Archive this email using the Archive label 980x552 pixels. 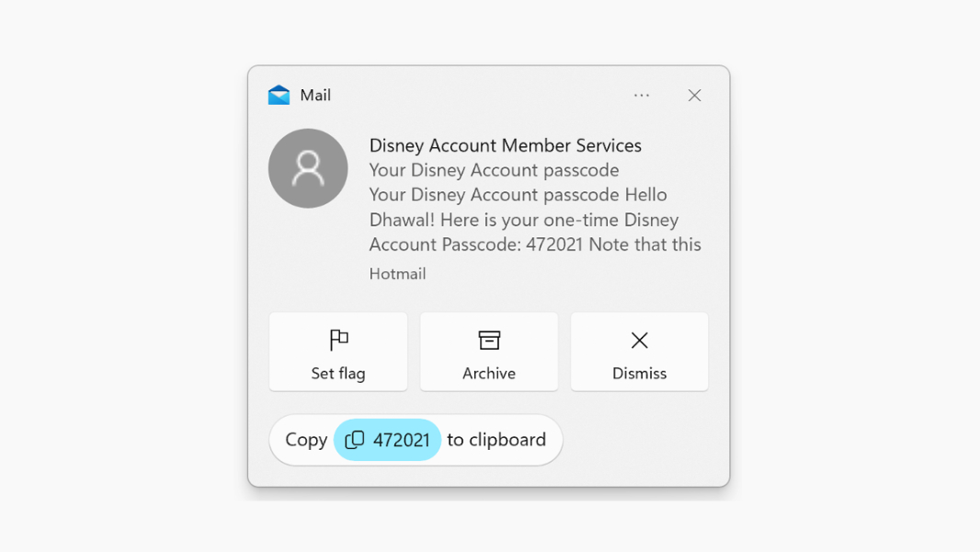click(x=489, y=374)
